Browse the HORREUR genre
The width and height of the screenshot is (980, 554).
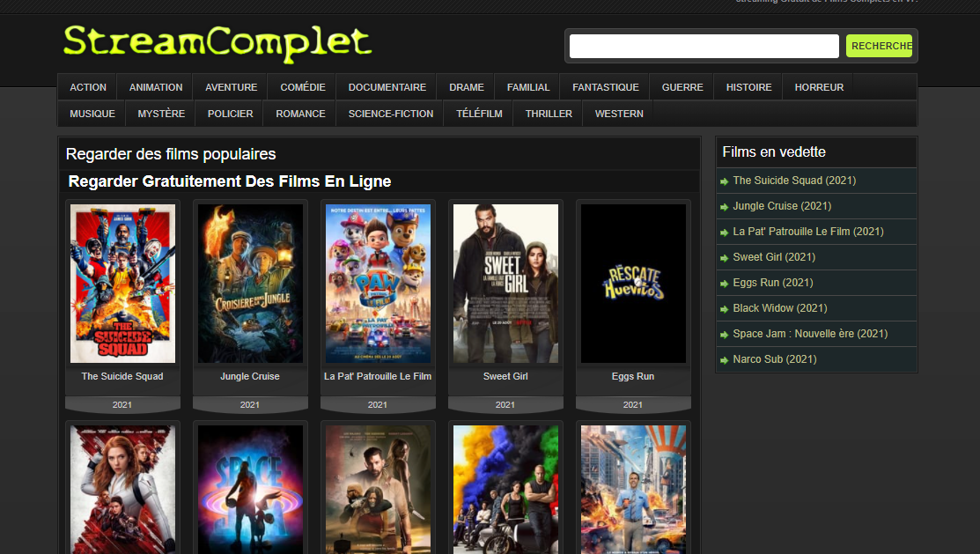[x=819, y=87]
